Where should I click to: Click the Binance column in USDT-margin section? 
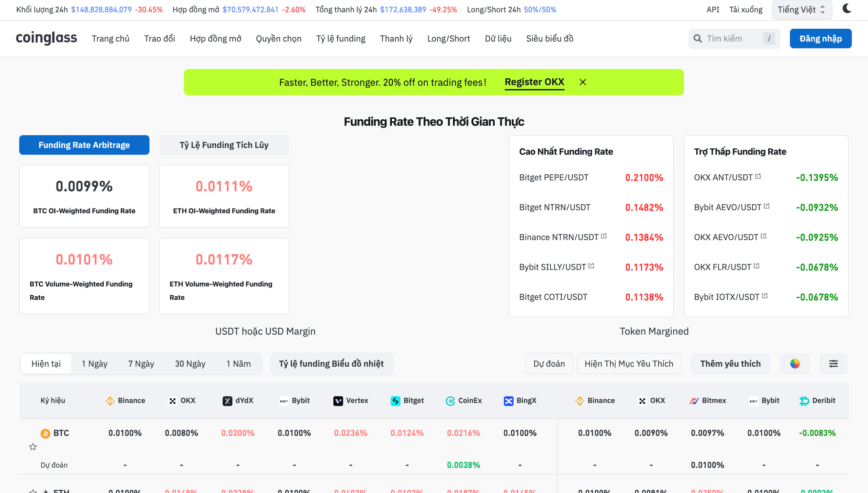pos(125,401)
